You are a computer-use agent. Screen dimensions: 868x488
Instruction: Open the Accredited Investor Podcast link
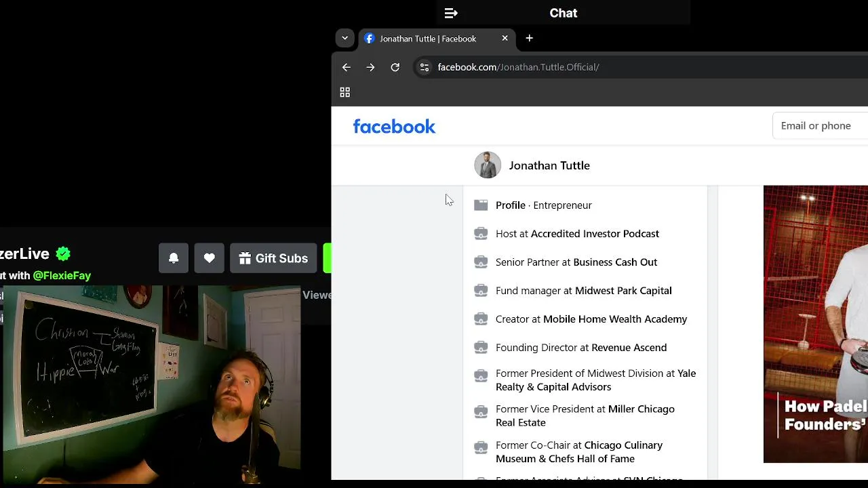click(595, 234)
